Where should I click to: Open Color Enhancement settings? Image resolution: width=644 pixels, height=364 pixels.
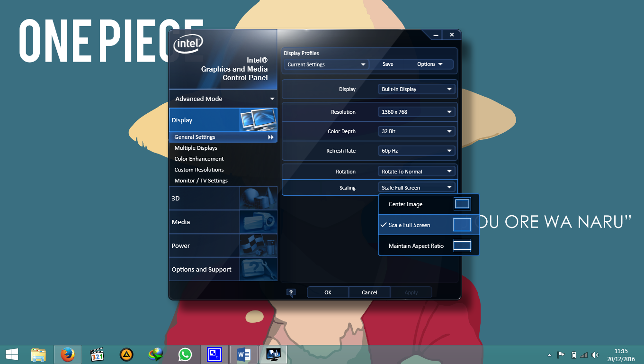pyautogui.click(x=199, y=159)
